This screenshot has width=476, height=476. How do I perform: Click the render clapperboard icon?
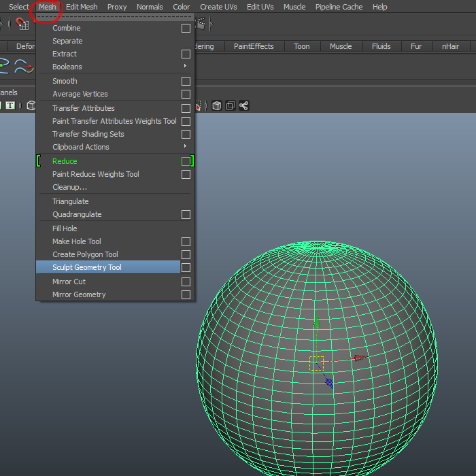click(x=201, y=24)
